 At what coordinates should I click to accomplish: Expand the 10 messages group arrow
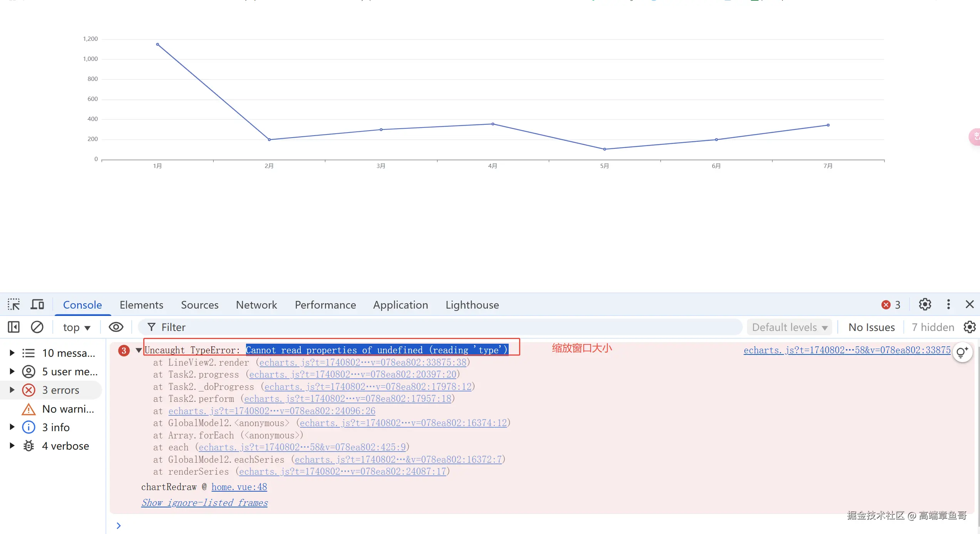pos(12,353)
